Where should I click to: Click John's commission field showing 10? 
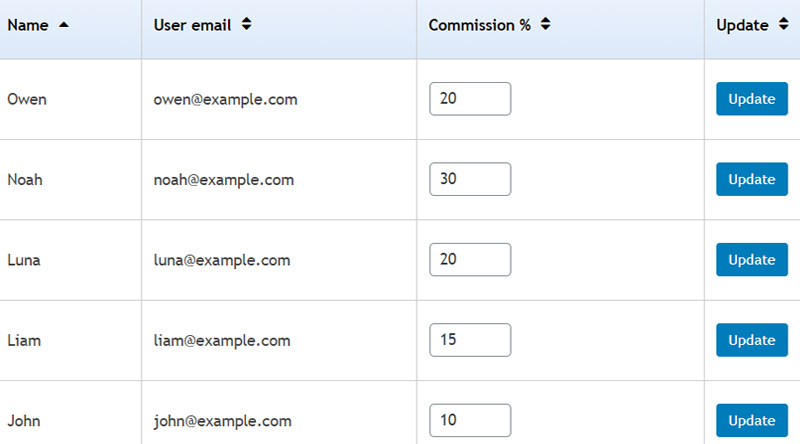[x=470, y=421]
